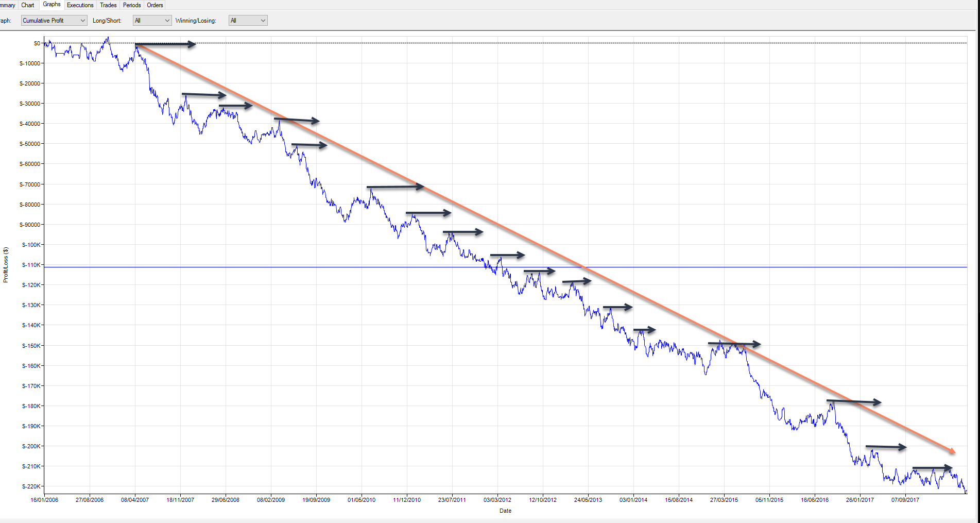This screenshot has width=980, height=523.
Task: Click the '$-210K' axis label
Action: (31, 466)
